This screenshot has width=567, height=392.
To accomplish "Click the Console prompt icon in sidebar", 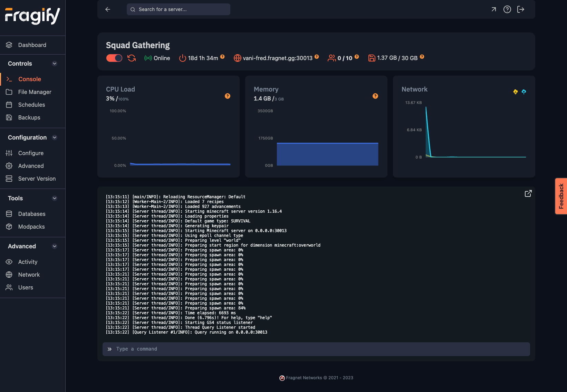I will point(9,79).
